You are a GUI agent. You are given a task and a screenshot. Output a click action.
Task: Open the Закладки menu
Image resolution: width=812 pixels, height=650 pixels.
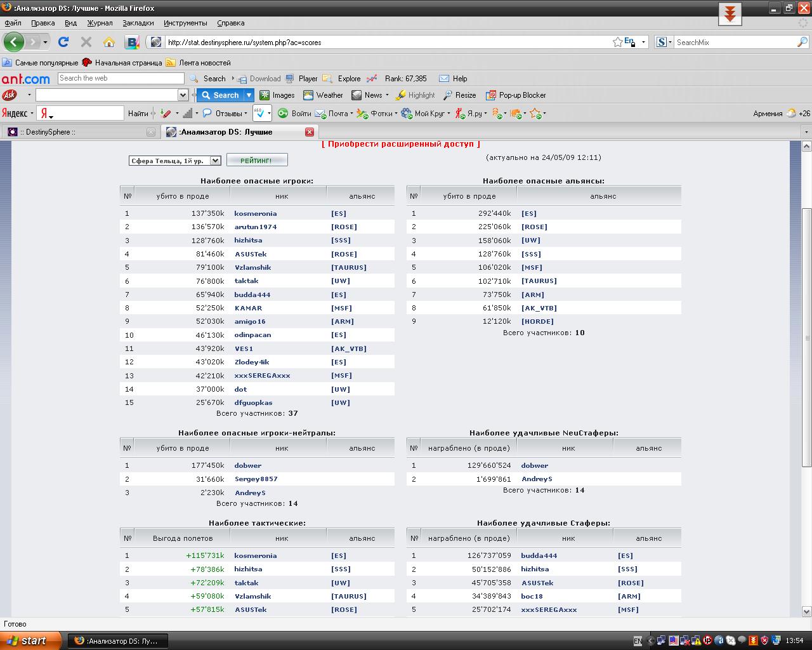tap(138, 23)
